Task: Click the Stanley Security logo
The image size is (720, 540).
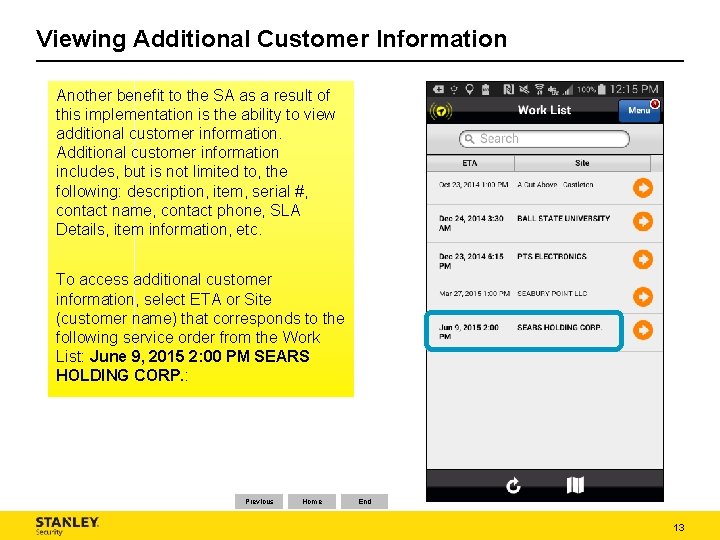Action: tap(67, 526)
